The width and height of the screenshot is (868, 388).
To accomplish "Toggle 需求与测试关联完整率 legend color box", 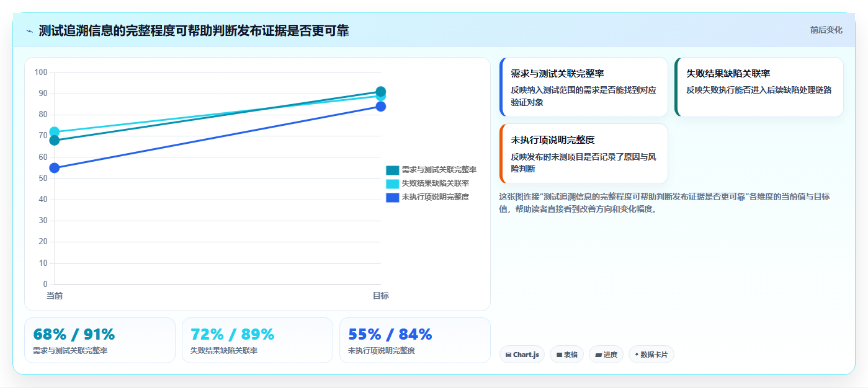I will [x=392, y=170].
